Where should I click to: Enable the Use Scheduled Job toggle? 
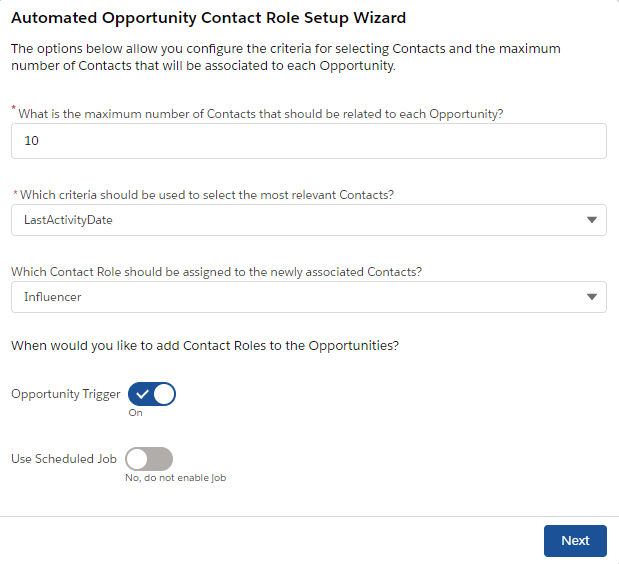[x=149, y=459]
